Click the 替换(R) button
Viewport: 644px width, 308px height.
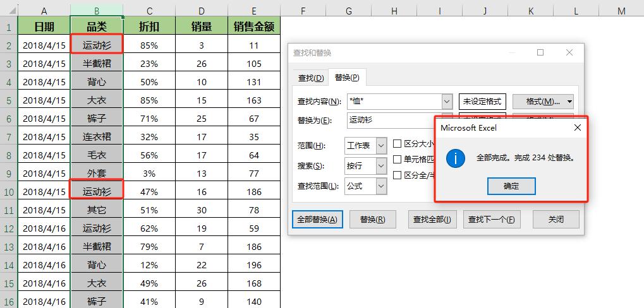(x=372, y=220)
